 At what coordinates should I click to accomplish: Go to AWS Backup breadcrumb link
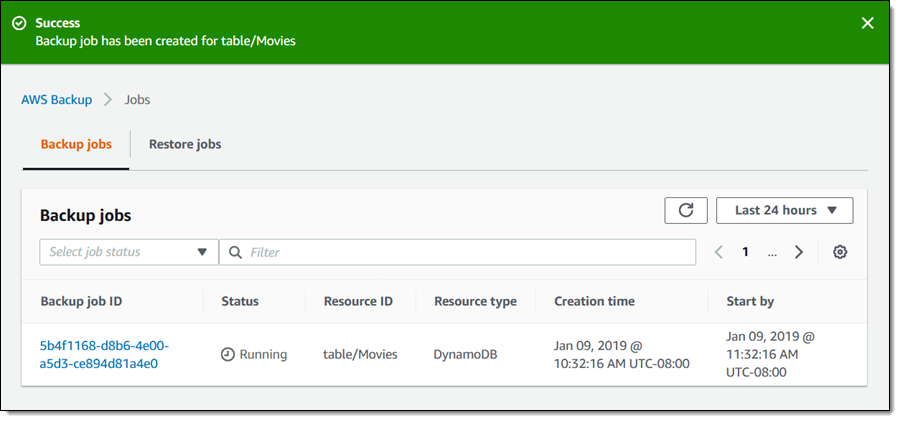point(56,100)
